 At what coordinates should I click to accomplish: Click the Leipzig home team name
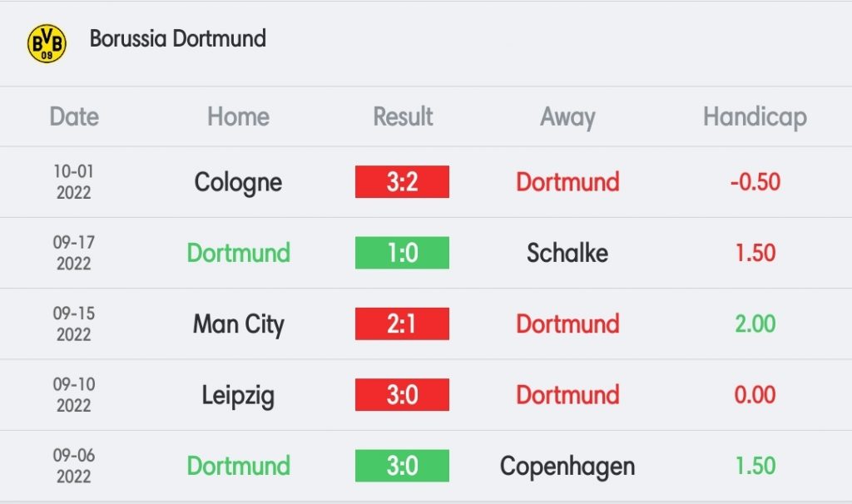click(238, 396)
